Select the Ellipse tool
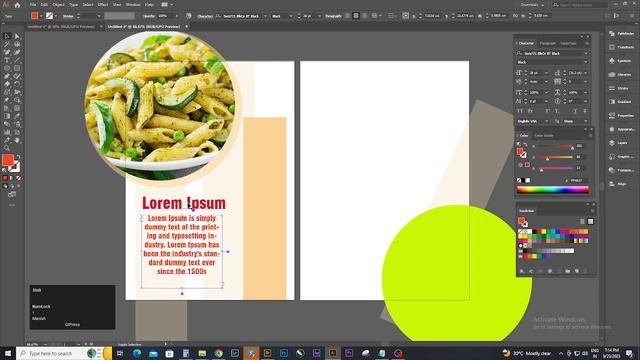 (7, 68)
